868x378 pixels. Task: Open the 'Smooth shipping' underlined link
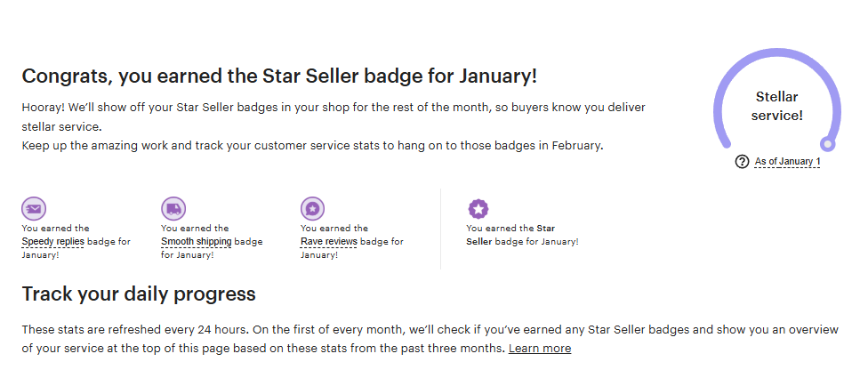tap(196, 241)
